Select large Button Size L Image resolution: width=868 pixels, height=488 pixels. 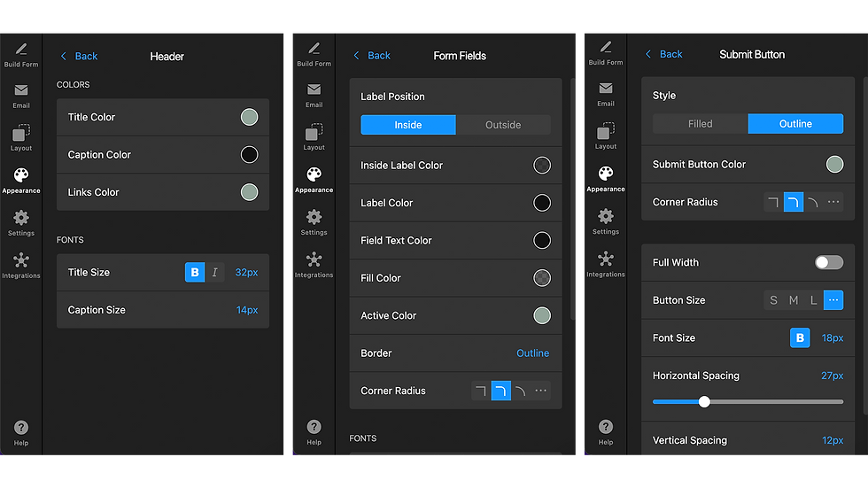click(813, 300)
